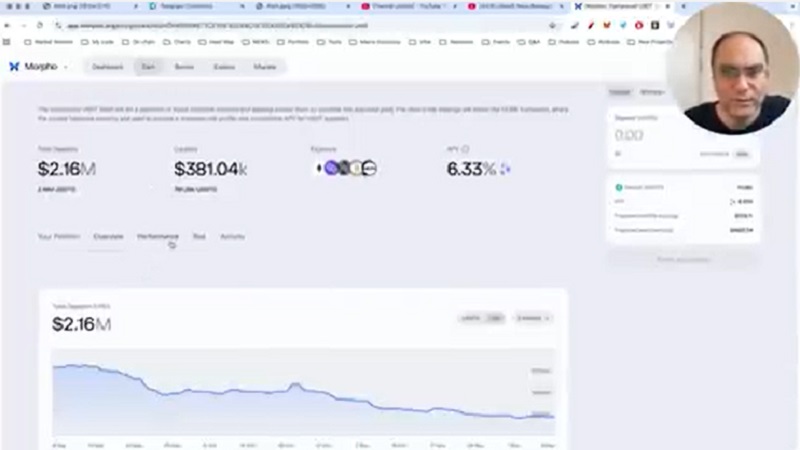Viewport: 800px width, 450px height.
Task: Switch to the Your Position tab
Action: (59, 236)
